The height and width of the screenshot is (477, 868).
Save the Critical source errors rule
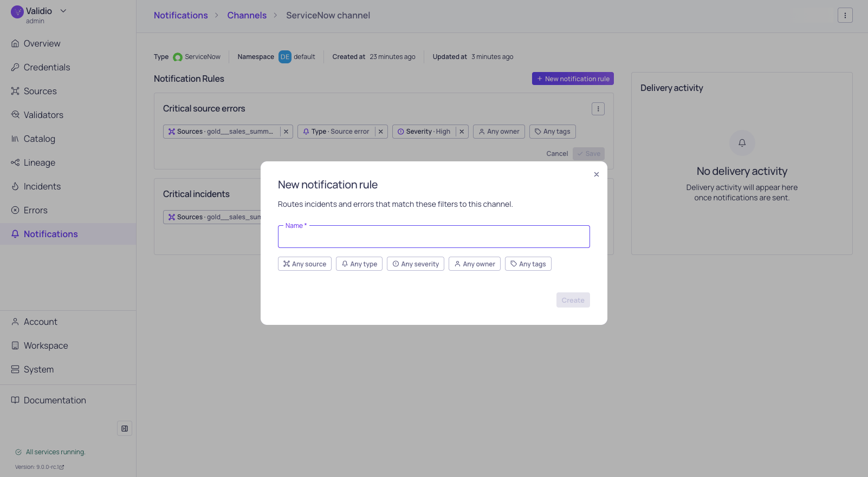tap(588, 154)
